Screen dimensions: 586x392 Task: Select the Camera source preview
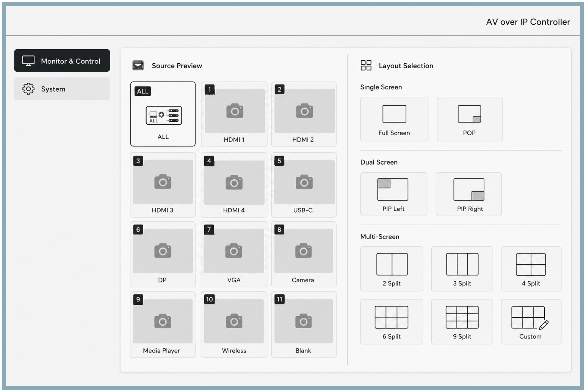pyautogui.click(x=304, y=254)
